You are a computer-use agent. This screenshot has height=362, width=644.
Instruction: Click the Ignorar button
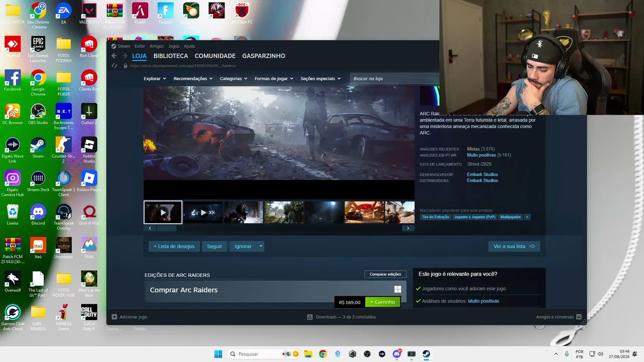tap(243, 246)
